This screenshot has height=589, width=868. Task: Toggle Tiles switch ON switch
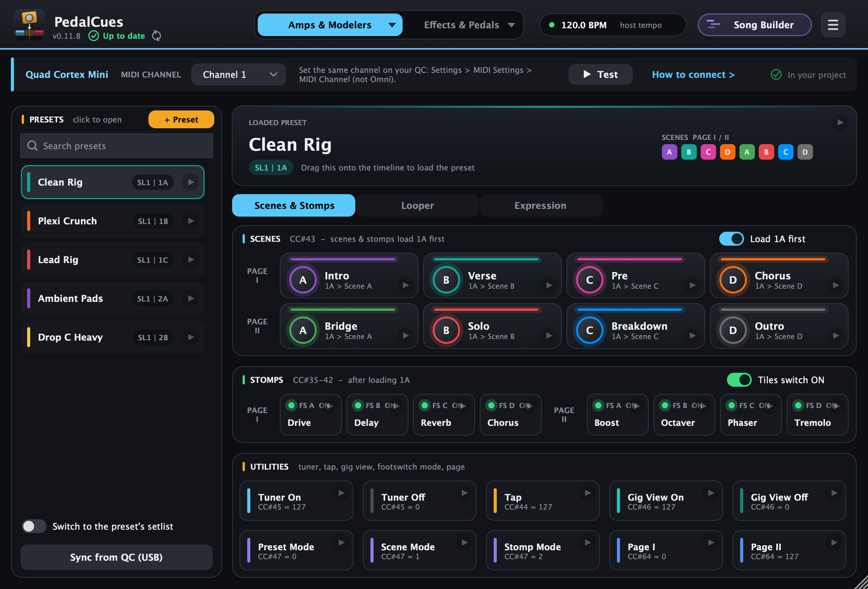739,380
